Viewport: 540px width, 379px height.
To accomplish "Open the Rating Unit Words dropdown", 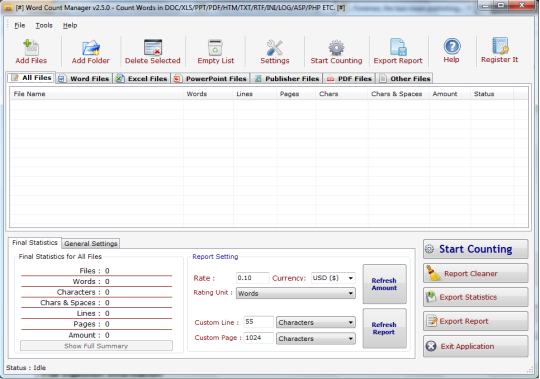I will click(x=295, y=293).
